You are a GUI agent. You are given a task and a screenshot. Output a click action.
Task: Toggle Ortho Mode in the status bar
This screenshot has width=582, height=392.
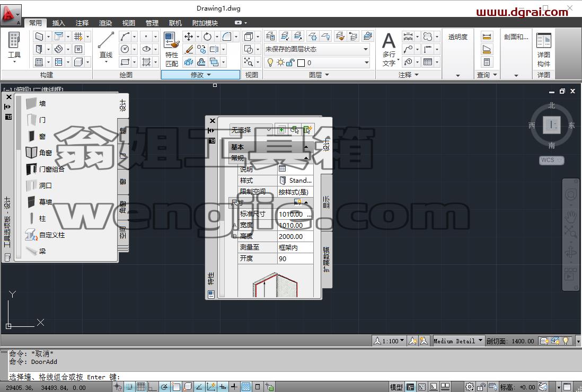point(153,387)
